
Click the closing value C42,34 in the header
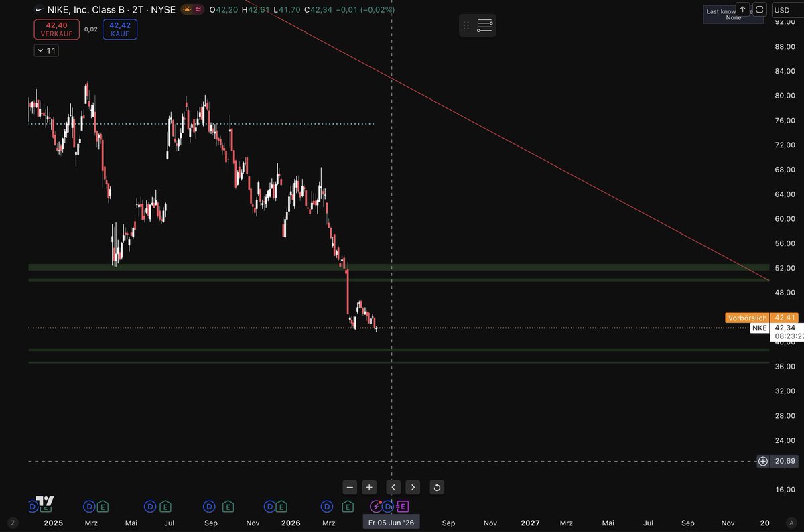[x=318, y=10]
